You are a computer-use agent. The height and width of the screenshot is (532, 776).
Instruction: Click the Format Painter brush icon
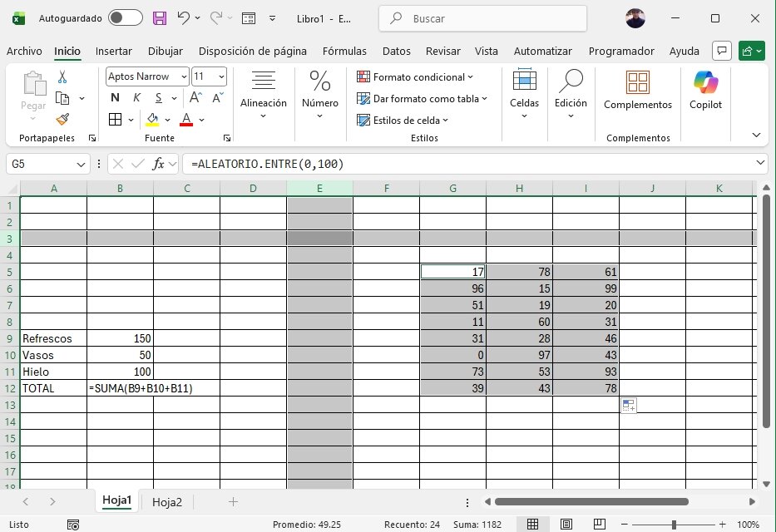coord(62,118)
